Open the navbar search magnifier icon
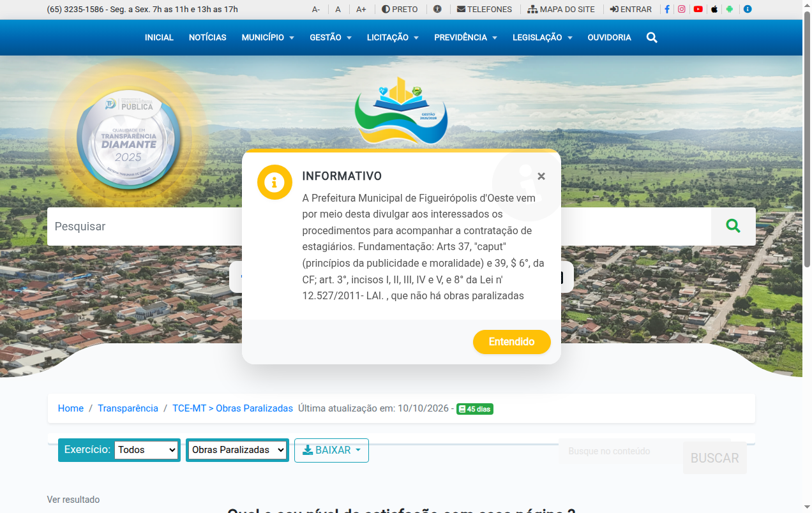The image size is (812, 513). click(652, 38)
